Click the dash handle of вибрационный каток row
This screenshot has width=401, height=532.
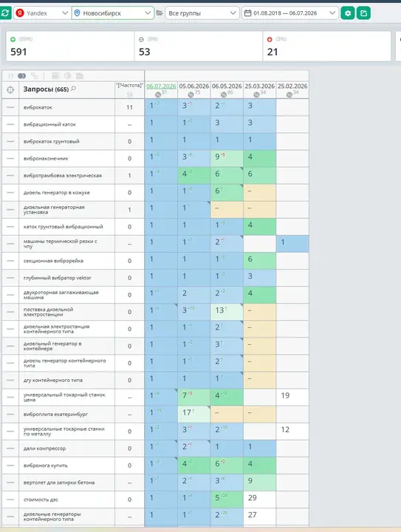(10, 125)
